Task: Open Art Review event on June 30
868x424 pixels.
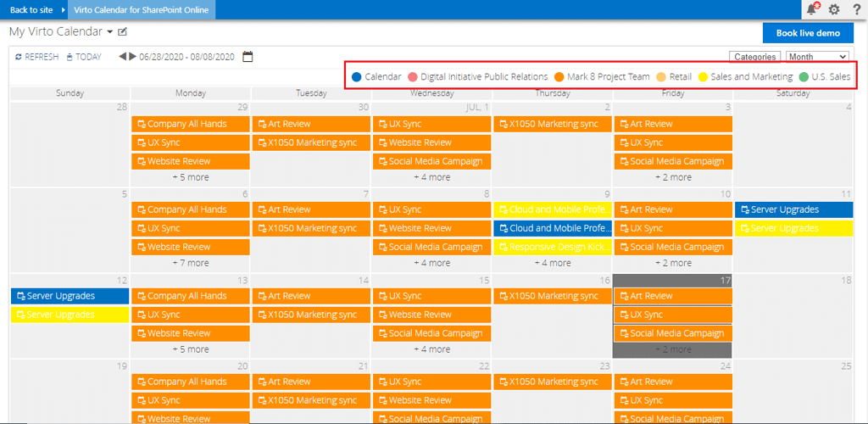Action: point(311,124)
